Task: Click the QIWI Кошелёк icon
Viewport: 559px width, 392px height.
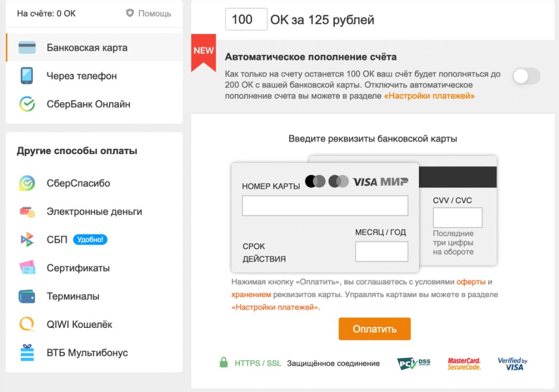Action: coord(27,324)
